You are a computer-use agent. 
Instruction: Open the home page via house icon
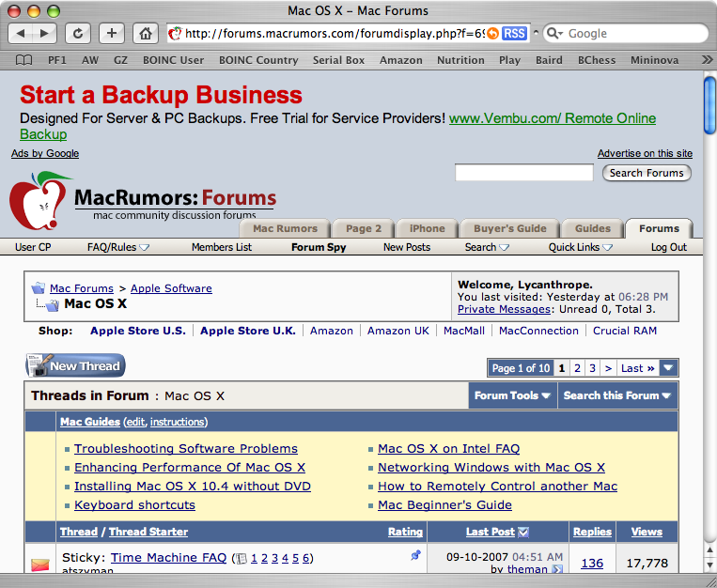pyautogui.click(x=146, y=34)
